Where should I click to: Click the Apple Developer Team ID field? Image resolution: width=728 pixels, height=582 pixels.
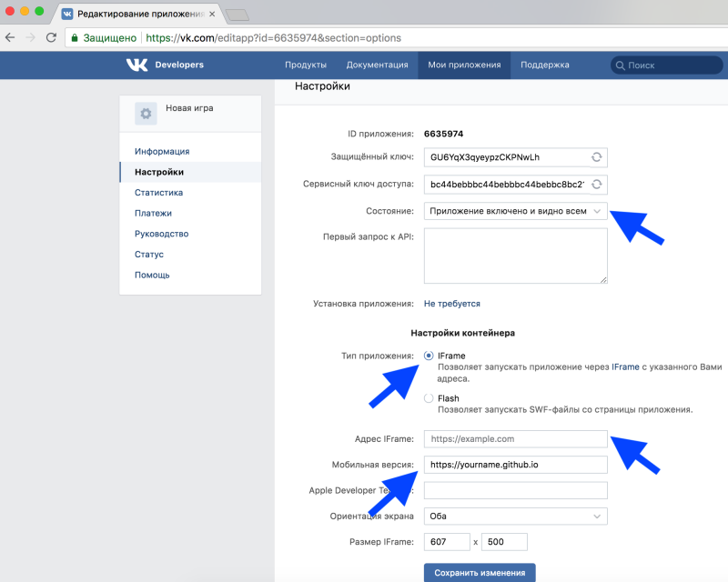(515, 490)
